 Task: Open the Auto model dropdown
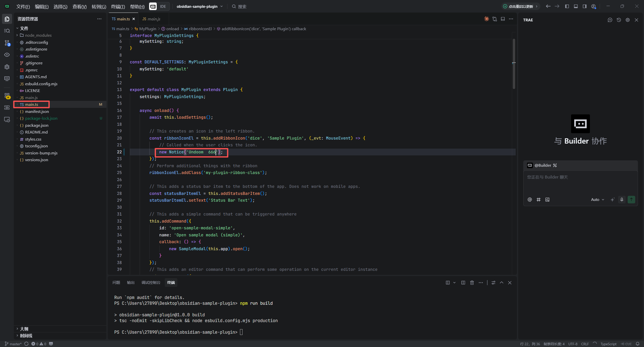click(597, 199)
